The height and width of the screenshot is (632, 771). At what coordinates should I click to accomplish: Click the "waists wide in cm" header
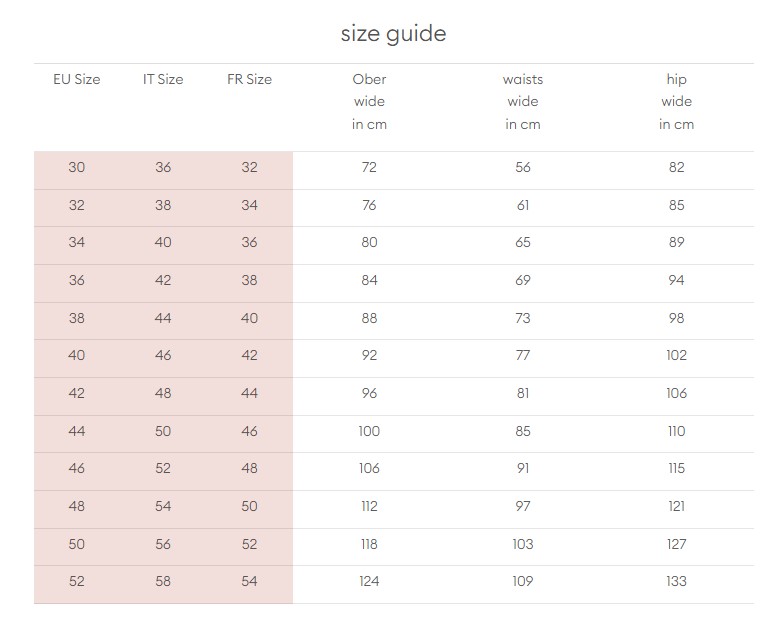coord(523,101)
